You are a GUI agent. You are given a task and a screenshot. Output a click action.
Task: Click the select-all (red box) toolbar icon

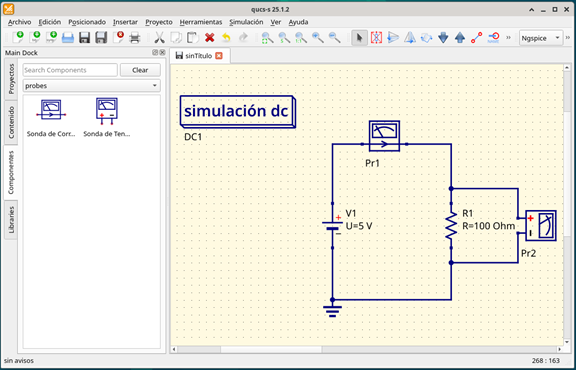tap(376, 37)
